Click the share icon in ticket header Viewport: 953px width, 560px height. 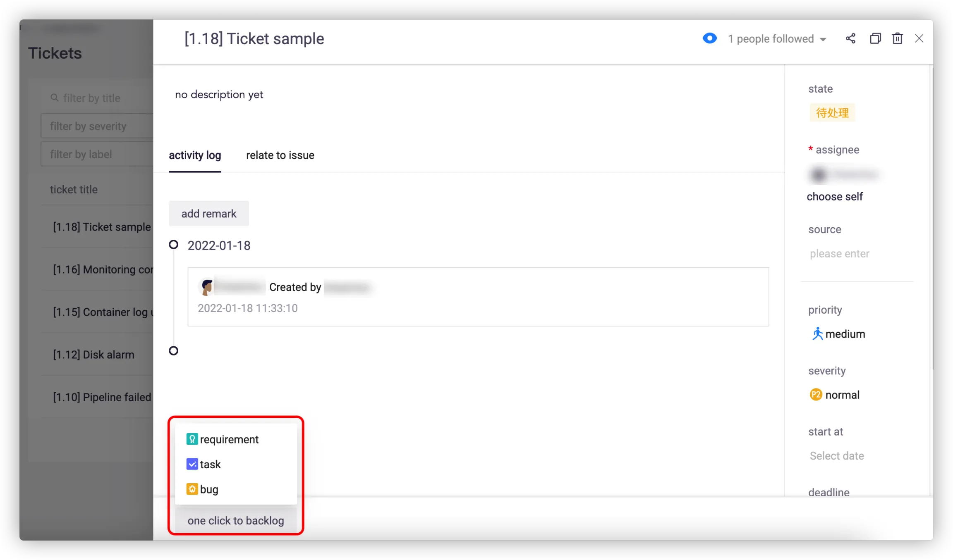click(850, 38)
